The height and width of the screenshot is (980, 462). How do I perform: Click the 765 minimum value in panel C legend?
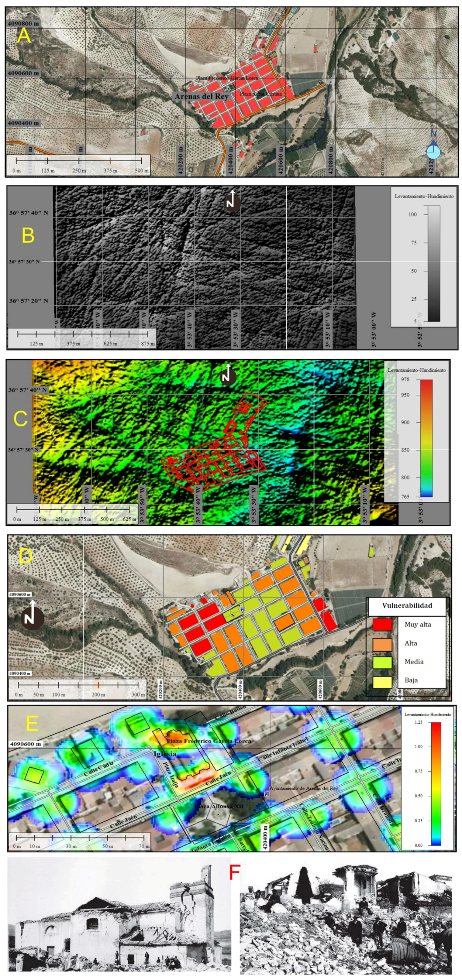(405, 497)
